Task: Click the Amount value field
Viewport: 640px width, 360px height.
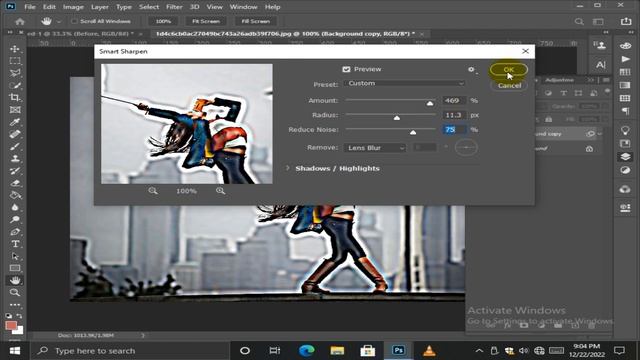Action: [x=454, y=100]
